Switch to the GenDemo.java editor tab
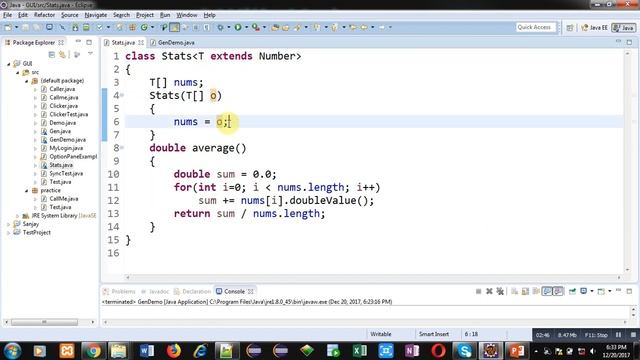Screen dimensions: 640x360 click(x=172, y=42)
